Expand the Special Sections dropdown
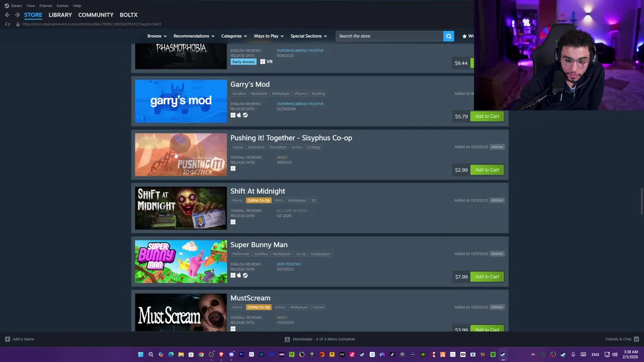Viewport: 644px width, 362px height. tap(308, 36)
